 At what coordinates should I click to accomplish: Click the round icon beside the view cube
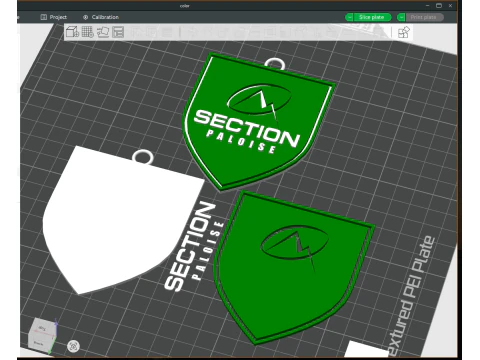click(73, 346)
